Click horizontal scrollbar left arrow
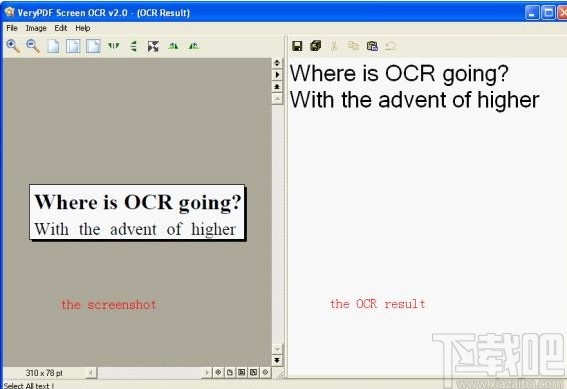The width and height of the screenshot is (567, 389). (91, 372)
